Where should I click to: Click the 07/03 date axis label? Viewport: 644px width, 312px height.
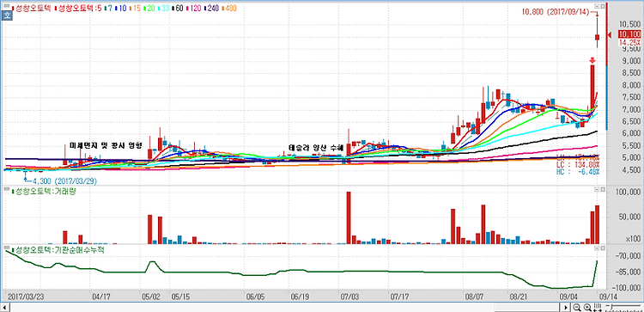coord(349,297)
